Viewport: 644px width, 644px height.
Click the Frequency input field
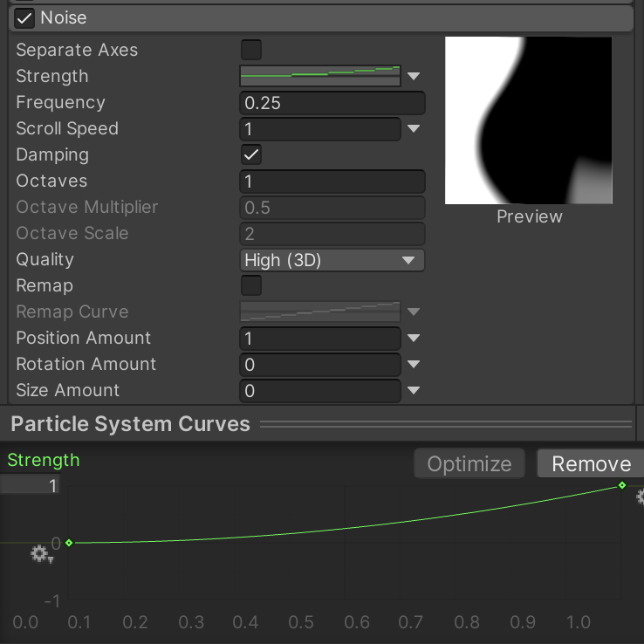pyautogui.click(x=332, y=103)
